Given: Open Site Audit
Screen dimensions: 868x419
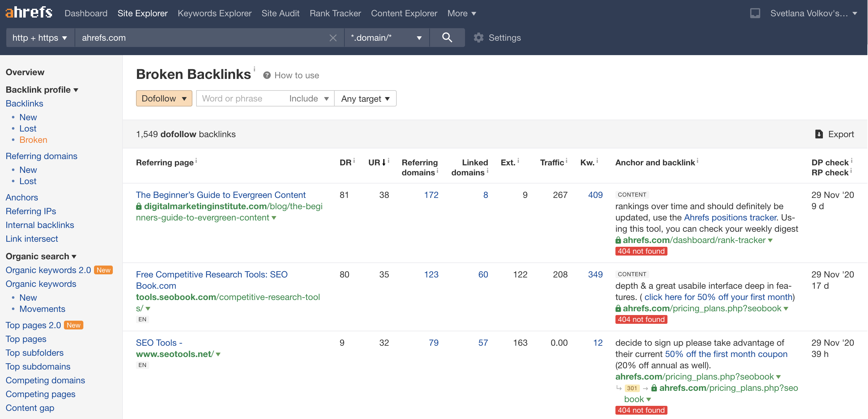Looking at the screenshot, I should [280, 13].
